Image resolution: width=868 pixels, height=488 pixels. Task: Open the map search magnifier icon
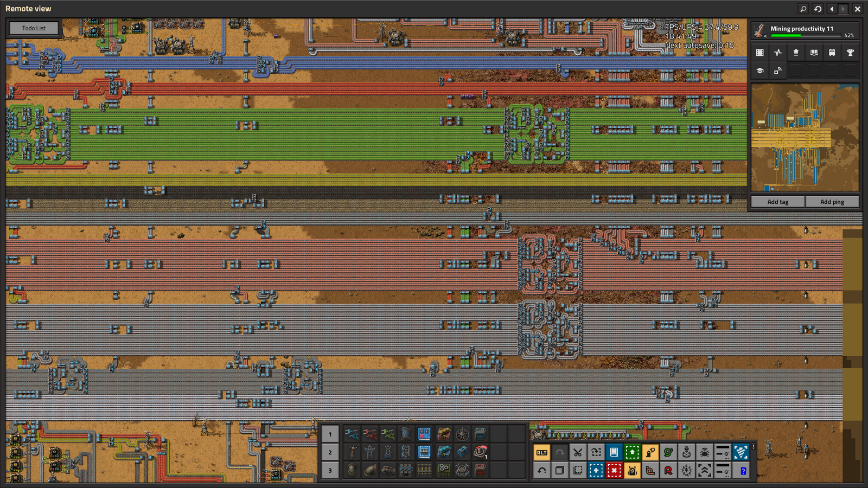pyautogui.click(x=803, y=9)
